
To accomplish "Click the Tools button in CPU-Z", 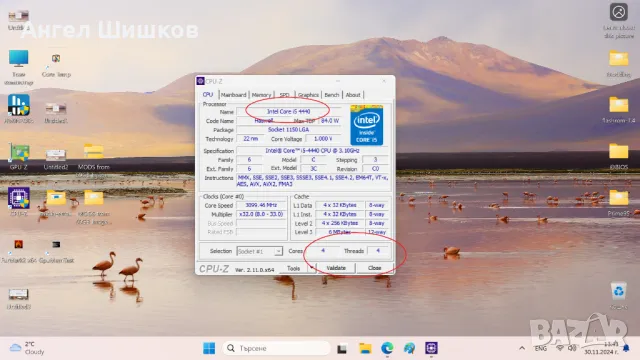I will point(293,268).
